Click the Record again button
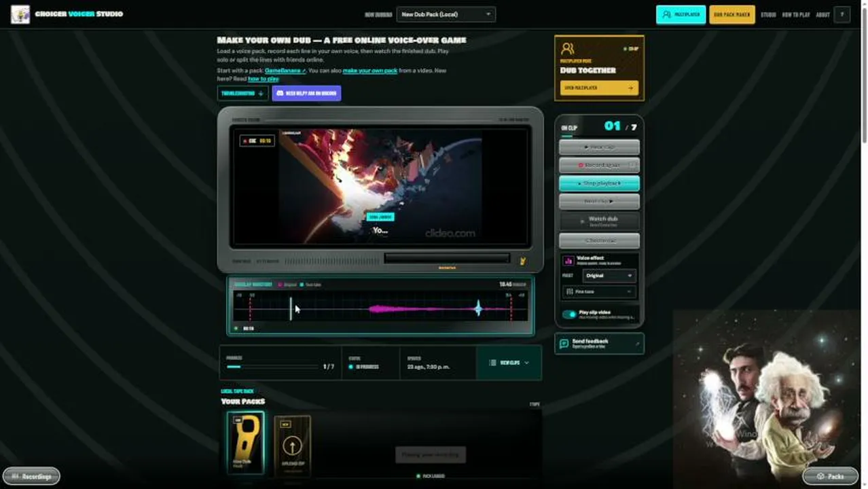This screenshot has height=489, width=868. click(x=599, y=165)
